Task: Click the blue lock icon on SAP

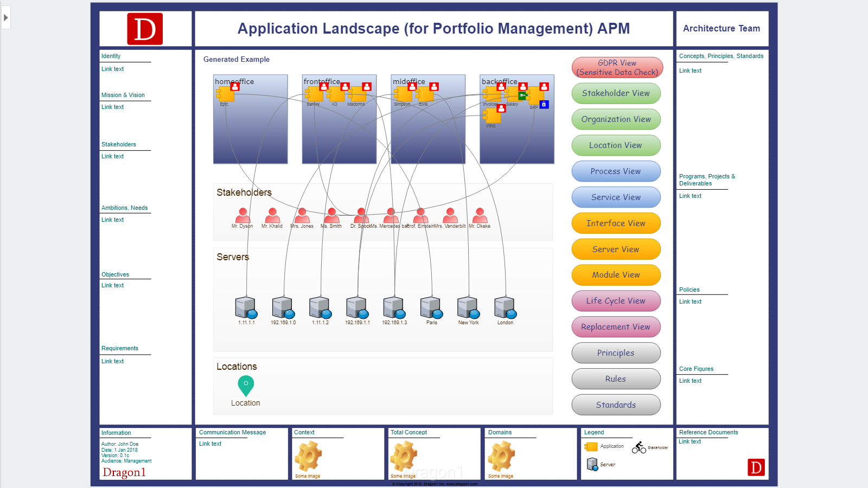Action: [x=544, y=104]
